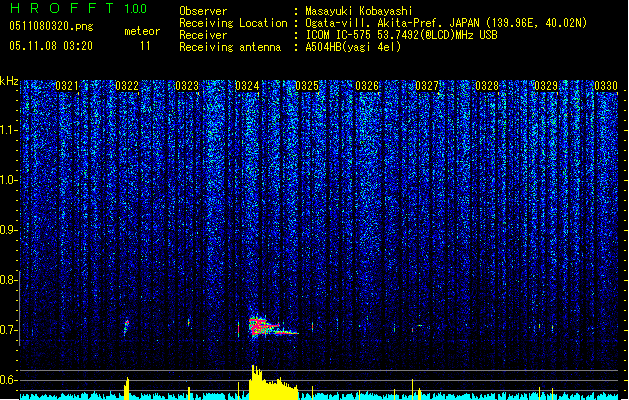Click the date 05.11.08 03:20 text
Screen dimensions: 629x400
tap(50, 46)
